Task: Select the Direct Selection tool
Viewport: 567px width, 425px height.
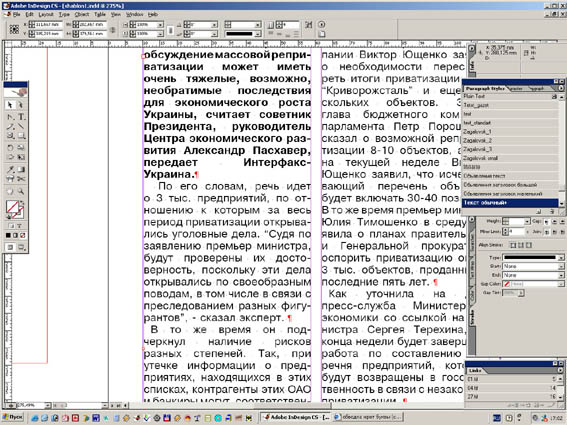Action: 21,105
